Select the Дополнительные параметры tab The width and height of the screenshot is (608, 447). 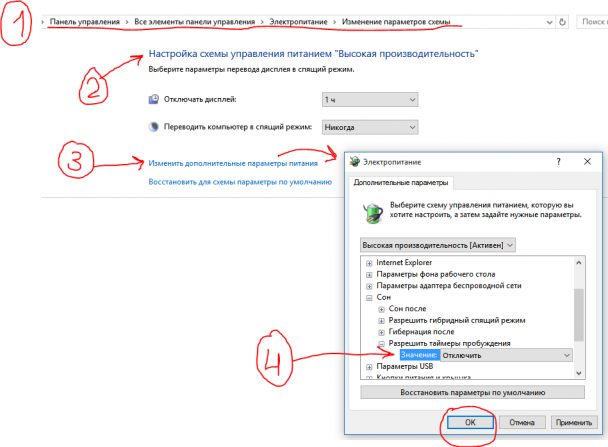click(x=401, y=183)
